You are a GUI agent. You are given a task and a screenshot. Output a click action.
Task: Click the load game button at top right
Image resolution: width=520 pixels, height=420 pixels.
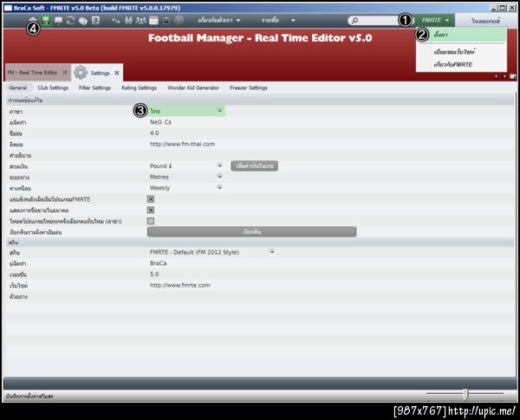click(485, 21)
